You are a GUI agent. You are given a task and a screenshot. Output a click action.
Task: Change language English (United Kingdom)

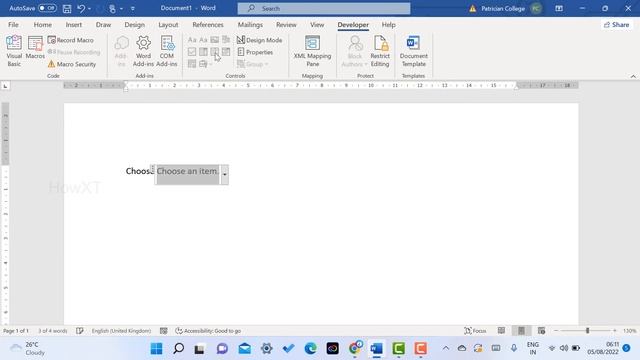(121, 331)
